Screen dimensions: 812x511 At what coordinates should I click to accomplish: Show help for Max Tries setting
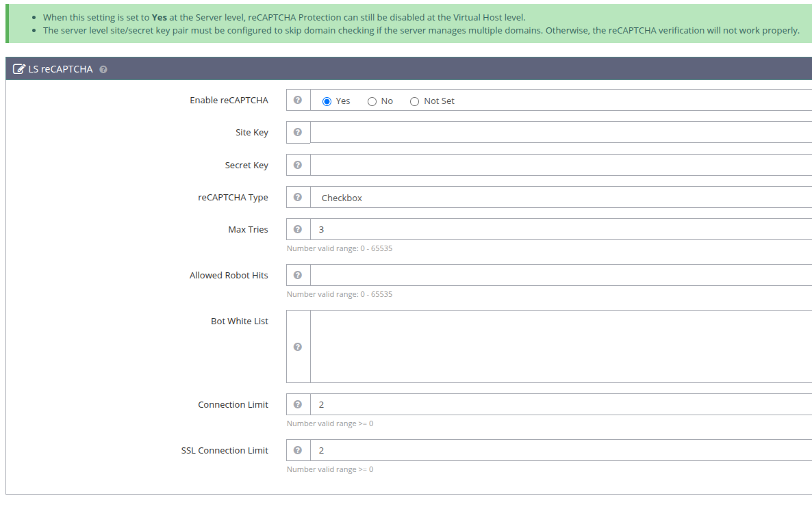(x=298, y=229)
